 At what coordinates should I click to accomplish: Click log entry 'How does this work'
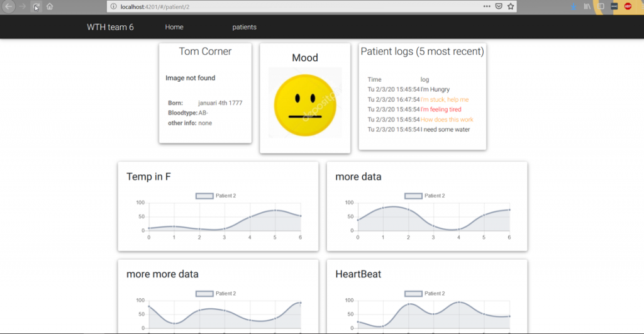tap(447, 120)
